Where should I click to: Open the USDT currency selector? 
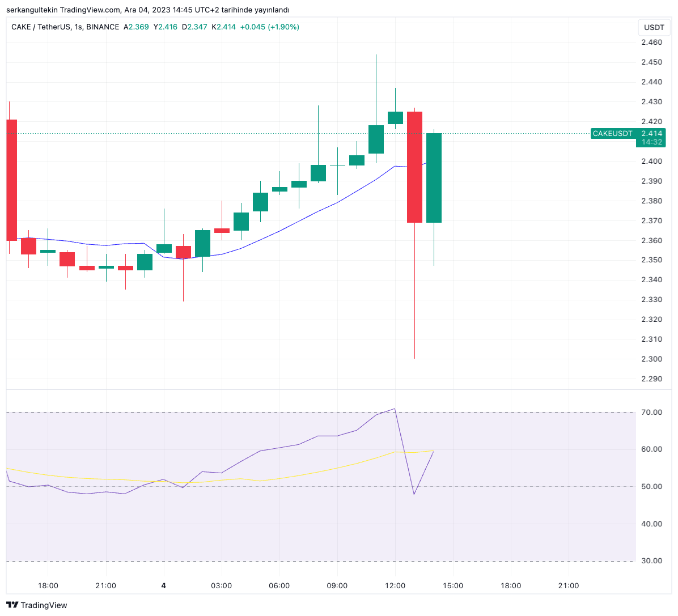(x=654, y=27)
